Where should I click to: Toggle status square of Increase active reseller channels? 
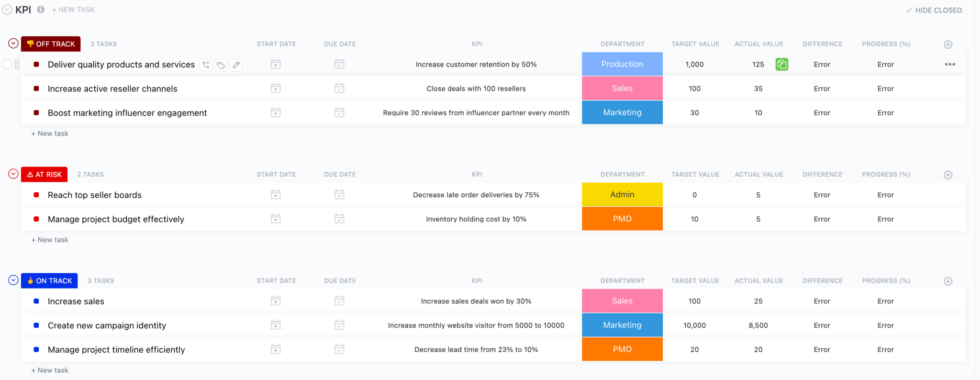(36, 89)
